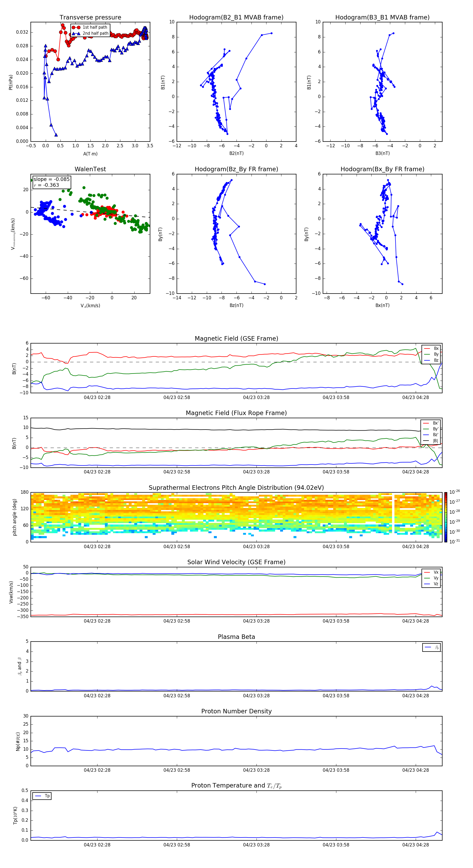The height and width of the screenshot is (868, 473).
Task: Click the 'Pt(nPa)' y-axis label
Action: (11, 82)
